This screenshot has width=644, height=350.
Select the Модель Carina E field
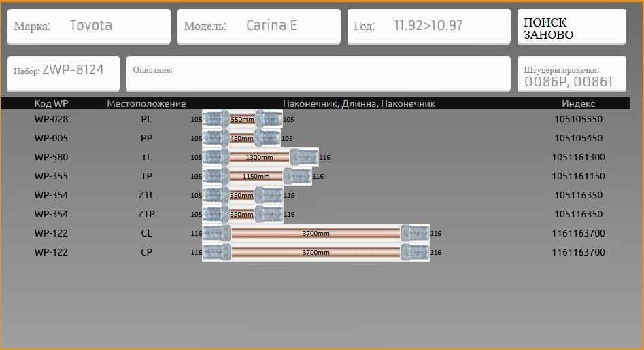259,27
